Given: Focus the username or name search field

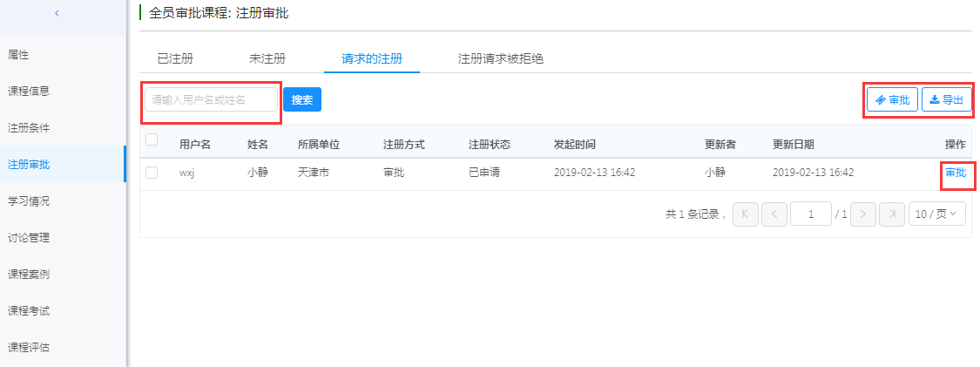Looking at the screenshot, I should point(211,100).
